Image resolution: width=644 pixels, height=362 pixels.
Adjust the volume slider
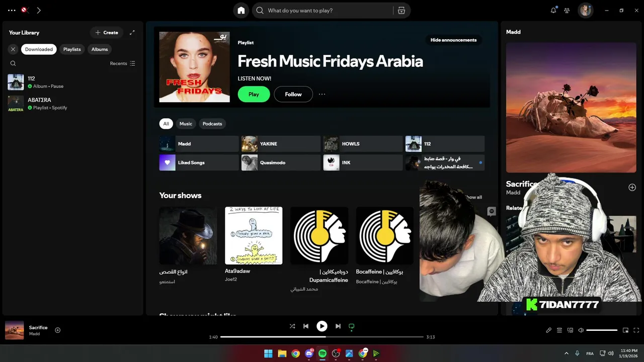tap(602, 330)
